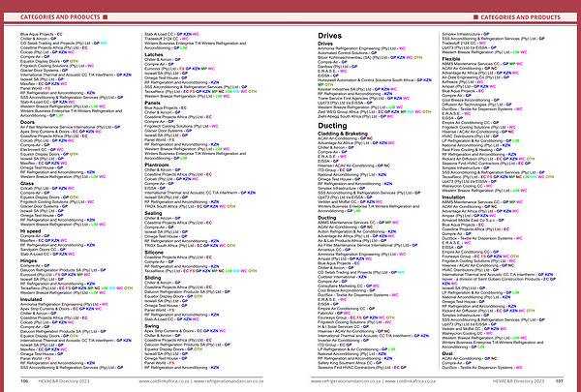Select the 'Doors' subheading
Image resolution: width=581 pixels, height=392 pixels.
[x=27, y=122]
